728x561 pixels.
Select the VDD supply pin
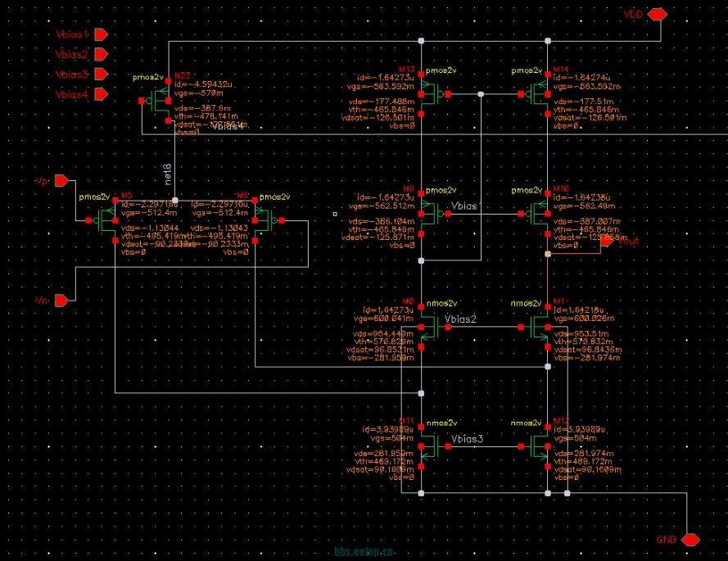[658, 15]
